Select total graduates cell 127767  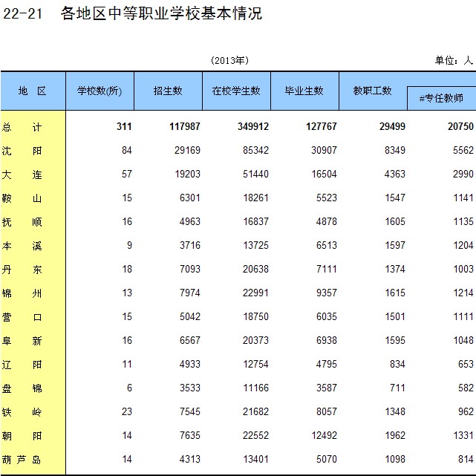(x=322, y=126)
